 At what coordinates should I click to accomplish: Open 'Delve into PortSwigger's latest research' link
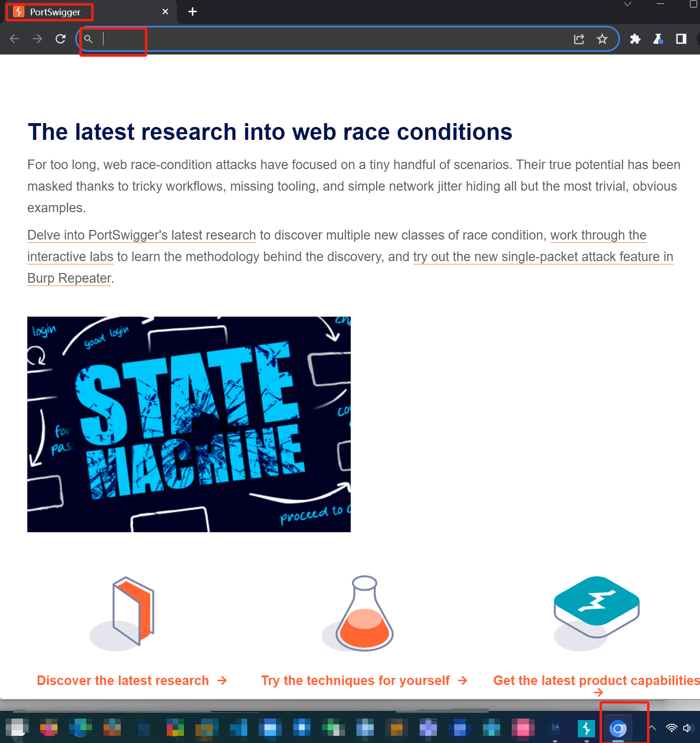coord(142,235)
